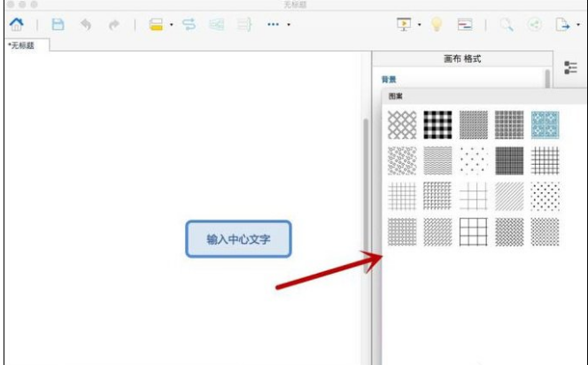Choose the diagonal stripes pattern
Screen dimensions: 588x365
coord(509,196)
